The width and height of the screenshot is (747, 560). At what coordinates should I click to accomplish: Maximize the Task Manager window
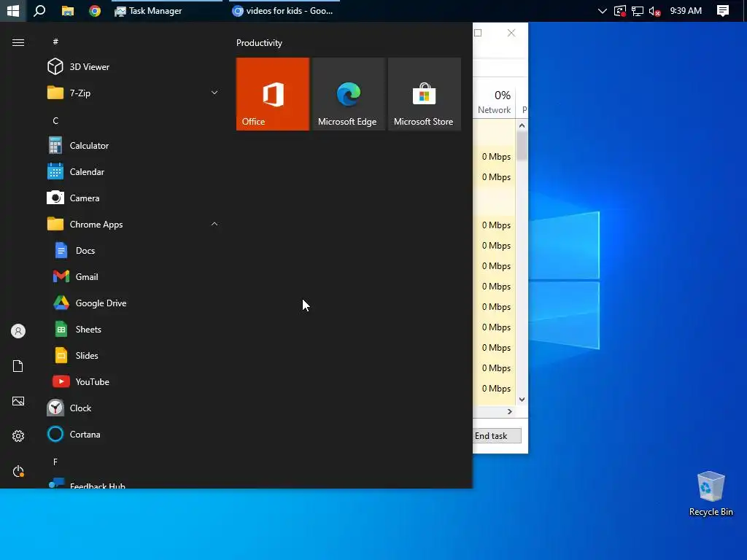coord(478,33)
